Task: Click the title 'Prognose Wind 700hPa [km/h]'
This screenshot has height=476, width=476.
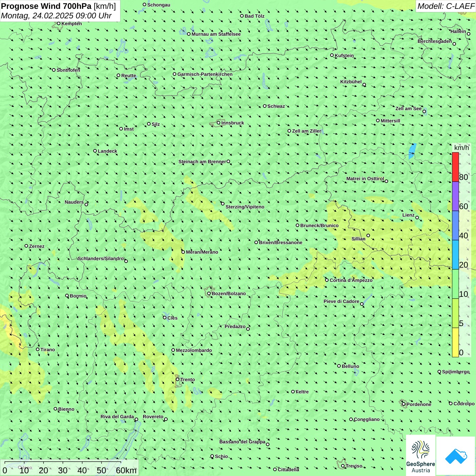Action: [58, 6]
